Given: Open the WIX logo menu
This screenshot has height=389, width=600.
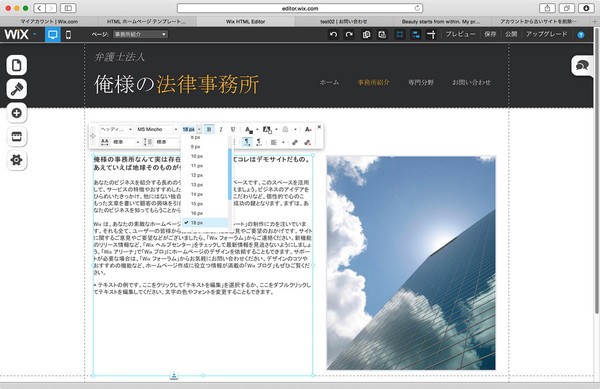Looking at the screenshot, I should coord(20,34).
